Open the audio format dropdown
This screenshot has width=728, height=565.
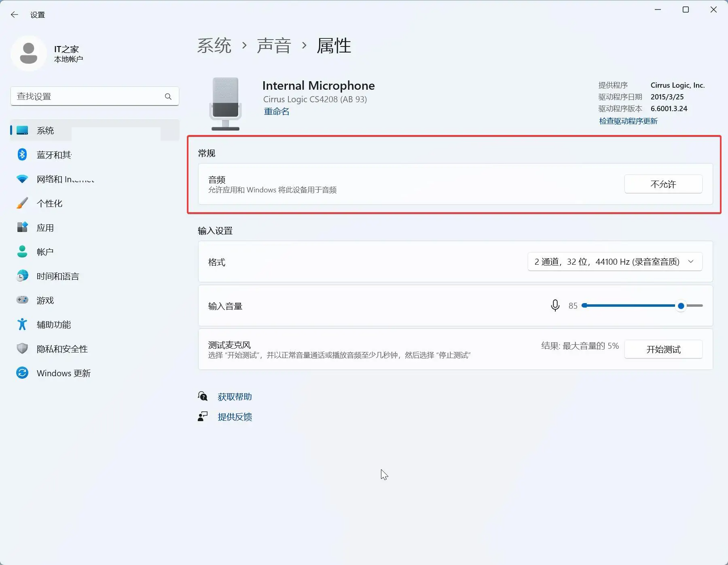tap(614, 261)
